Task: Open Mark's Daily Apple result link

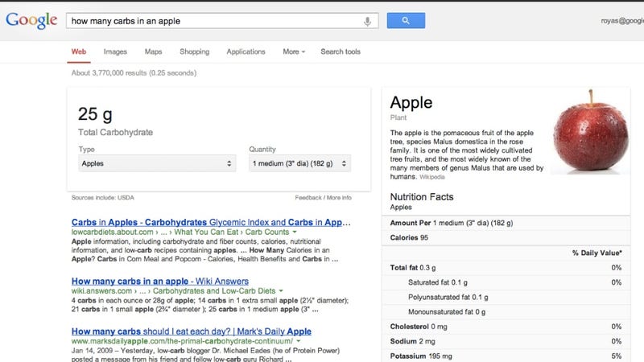Action: 192,331
